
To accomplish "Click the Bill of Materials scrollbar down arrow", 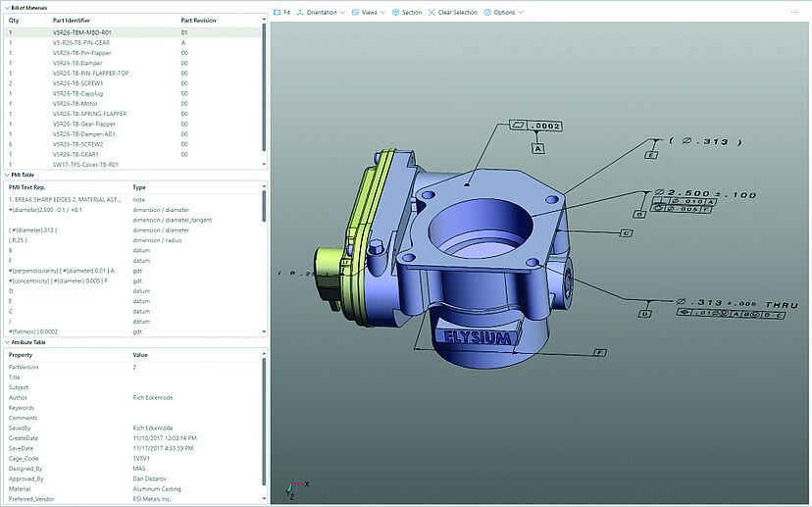I will pyautogui.click(x=264, y=164).
